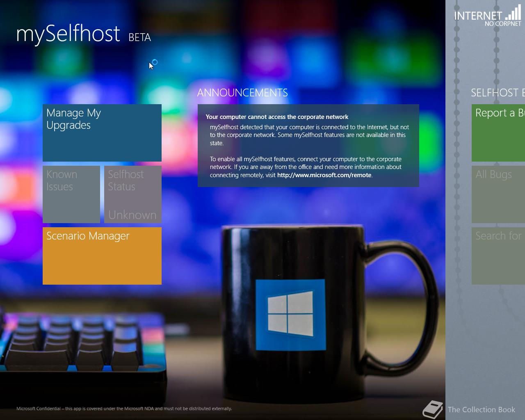This screenshot has height=420, width=525.
Task: Open the All Bugs tile
Action: [x=498, y=194]
